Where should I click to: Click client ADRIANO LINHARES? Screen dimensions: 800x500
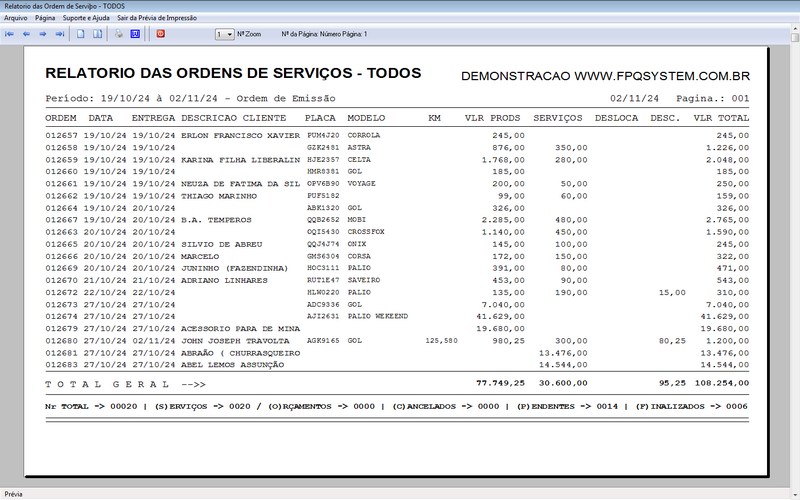(x=224, y=281)
